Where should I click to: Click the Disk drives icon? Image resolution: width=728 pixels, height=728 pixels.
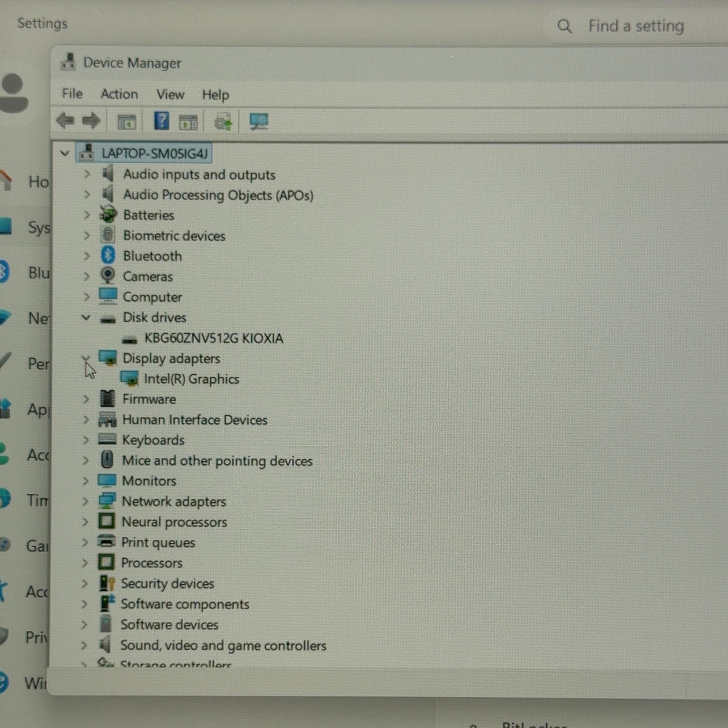(108, 318)
